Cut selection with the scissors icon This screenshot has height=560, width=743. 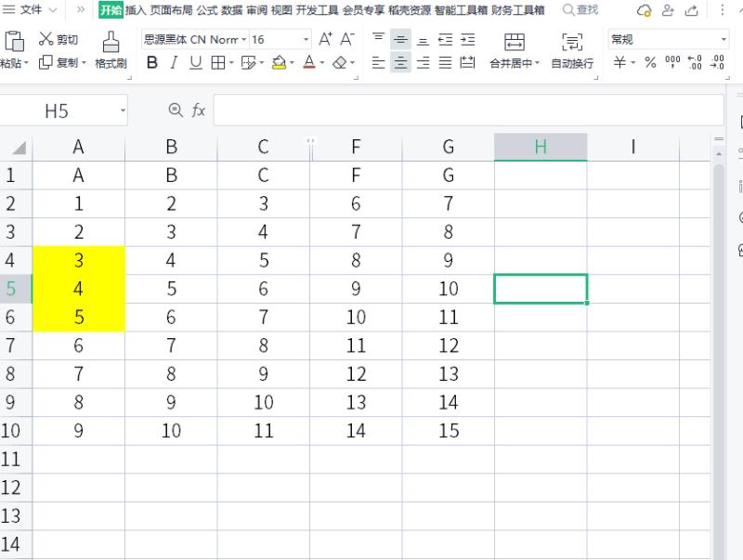(46, 39)
